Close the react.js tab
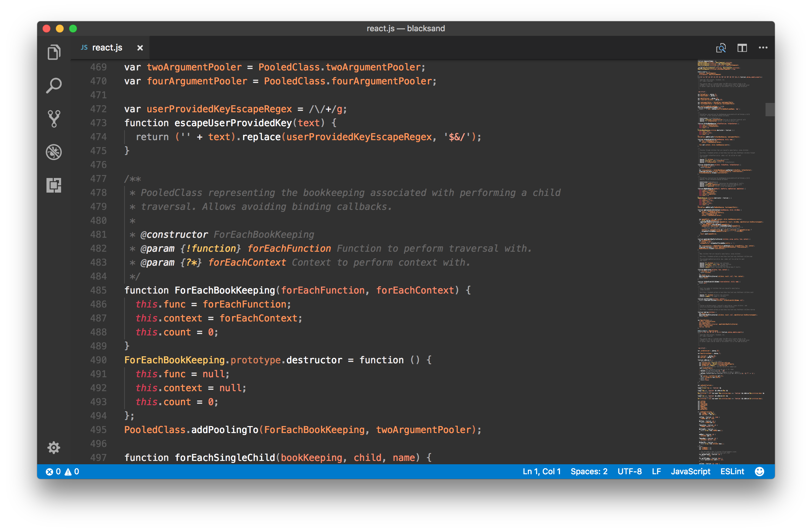 [140, 48]
